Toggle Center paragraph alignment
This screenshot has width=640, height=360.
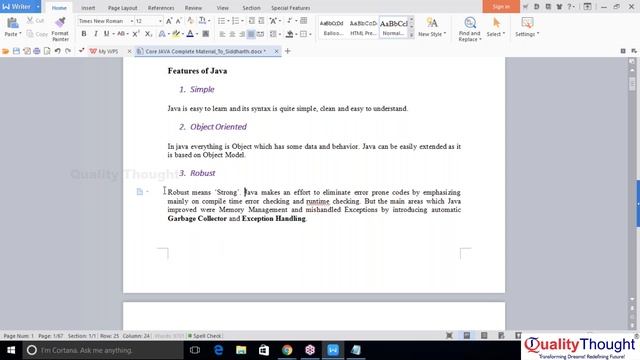tap(232, 34)
